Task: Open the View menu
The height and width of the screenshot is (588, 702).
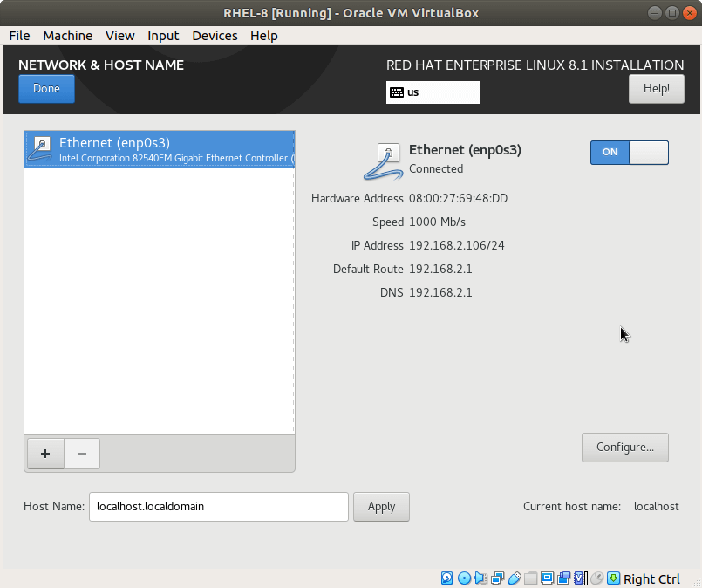Action: (120, 36)
